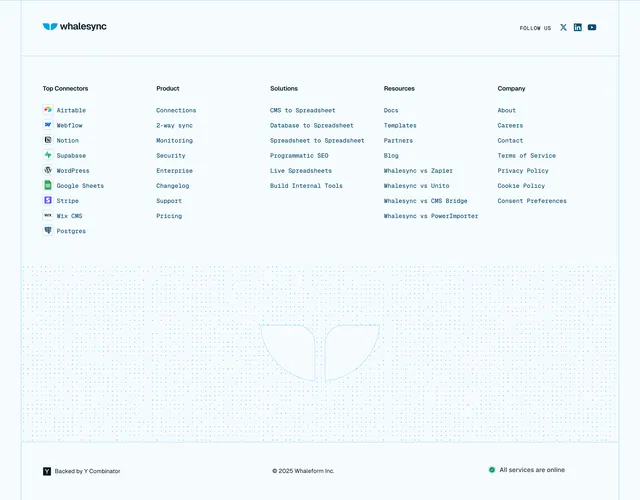Open the Stripe link
Image resolution: width=640 pixels, height=500 pixels.
point(67,201)
